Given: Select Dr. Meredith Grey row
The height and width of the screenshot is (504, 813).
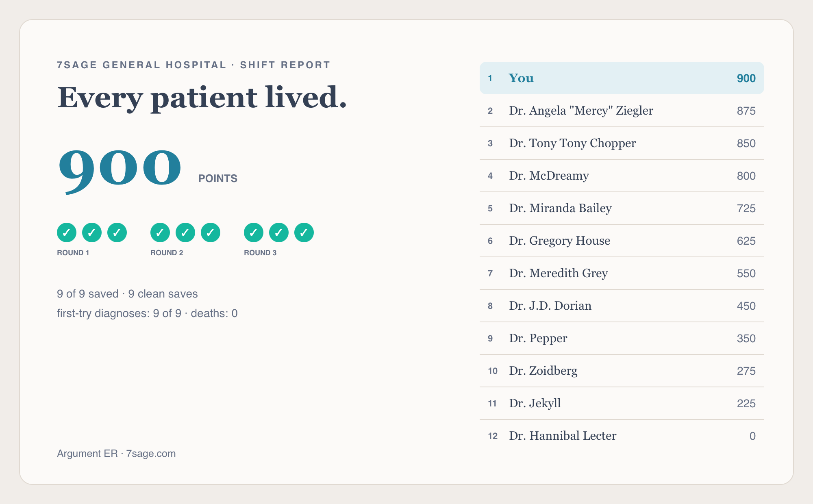Looking at the screenshot, I should click(x=622, y=273).
